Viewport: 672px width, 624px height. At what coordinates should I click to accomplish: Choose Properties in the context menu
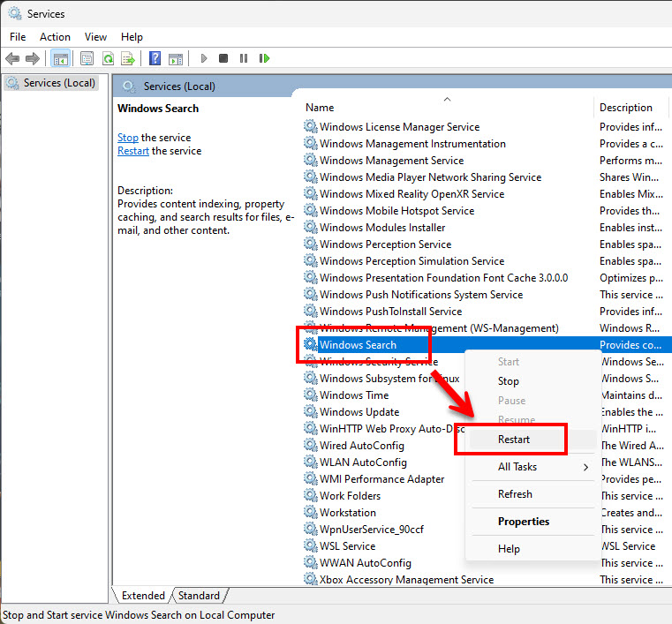(532, 522)
